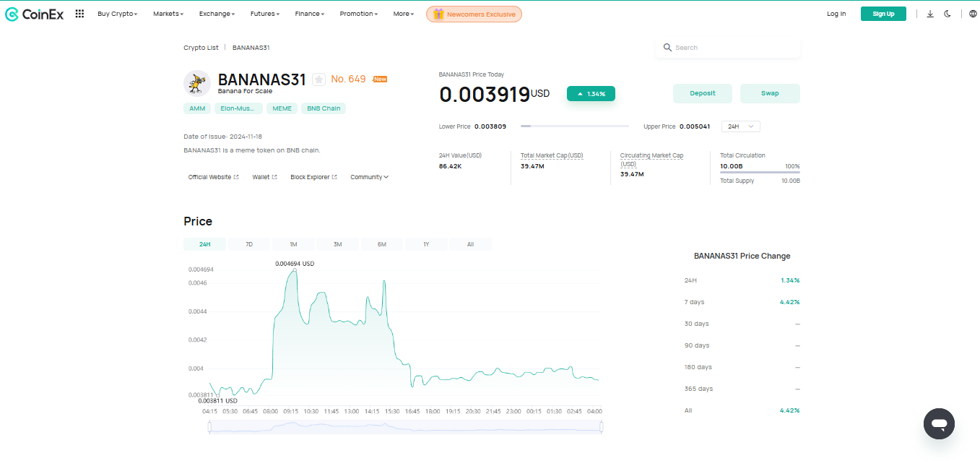The height and width of the screenshot is (461, 980).
Task: Open the Futures dropdown menu
Action: point(265,14)
